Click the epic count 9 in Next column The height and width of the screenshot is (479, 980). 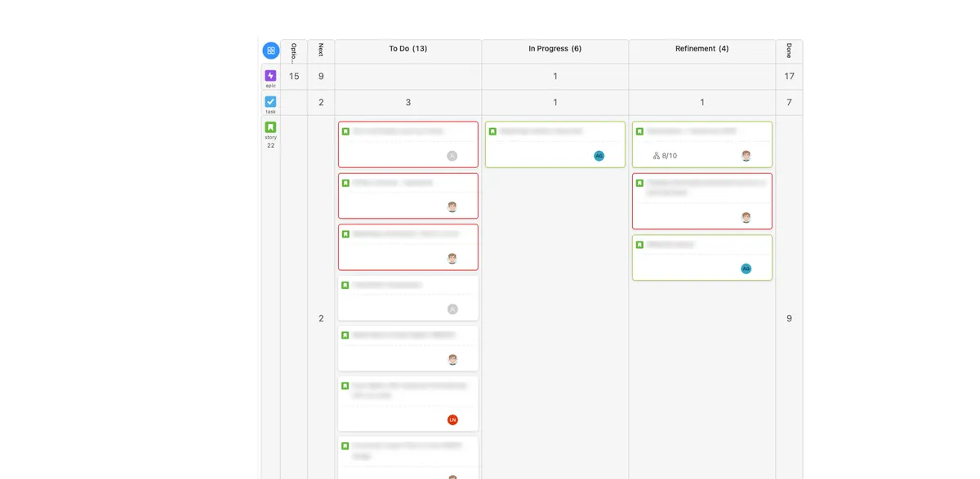point(321,77)
